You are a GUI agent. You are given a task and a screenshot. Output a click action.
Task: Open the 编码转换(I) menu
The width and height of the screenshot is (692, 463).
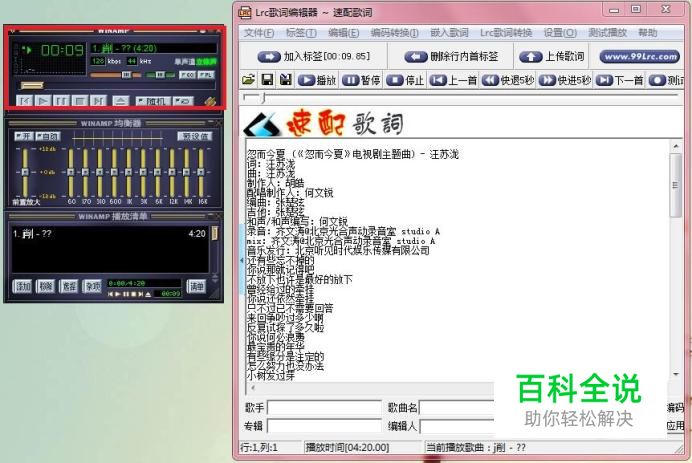[395, 33]
